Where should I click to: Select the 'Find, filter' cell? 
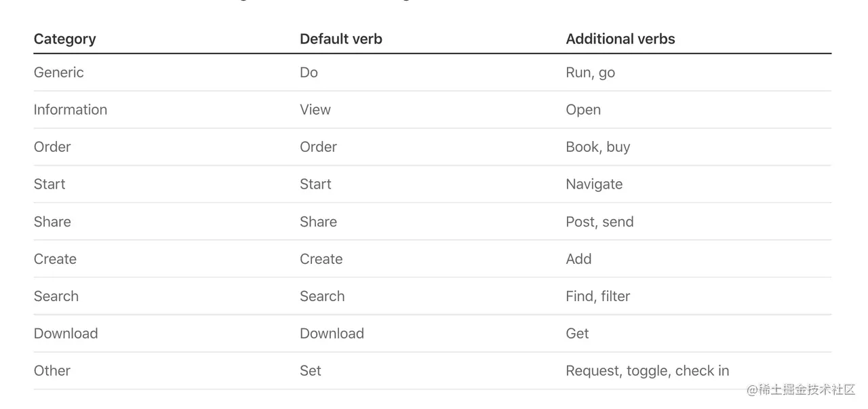[597, 296]
